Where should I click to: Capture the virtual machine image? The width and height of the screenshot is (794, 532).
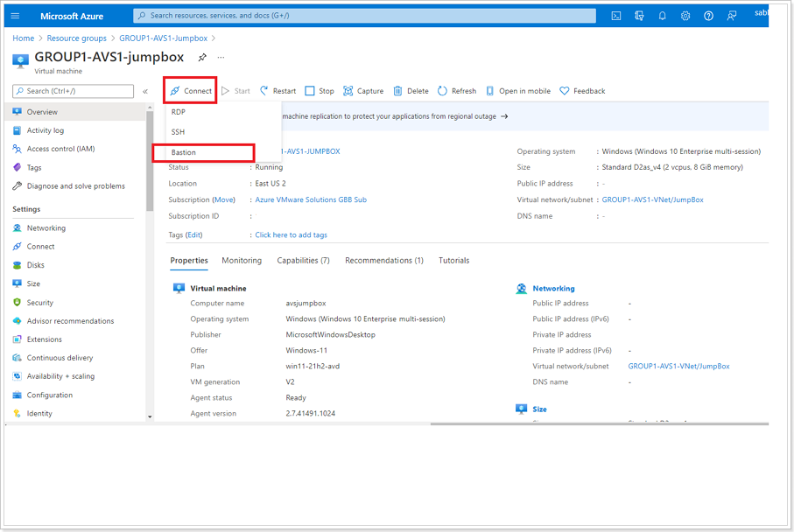363,91
